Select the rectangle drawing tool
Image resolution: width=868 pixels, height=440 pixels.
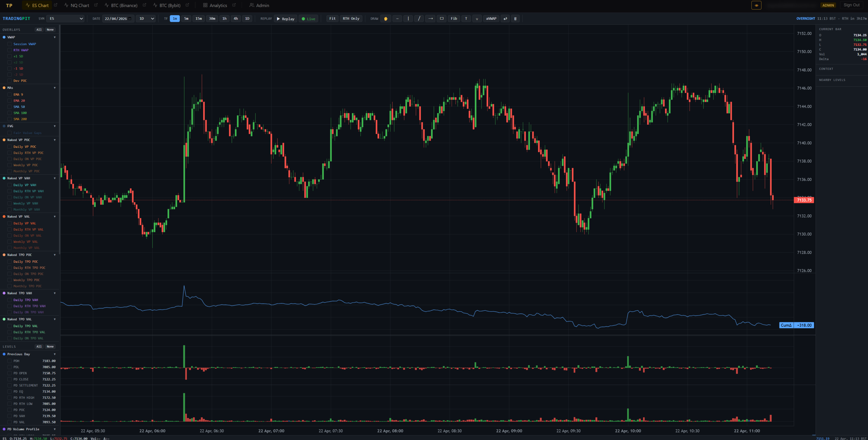[x=442, y=19]
